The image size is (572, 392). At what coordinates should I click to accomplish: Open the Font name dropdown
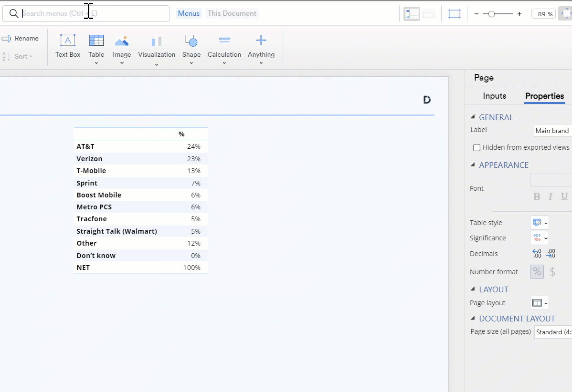(551, 180)
